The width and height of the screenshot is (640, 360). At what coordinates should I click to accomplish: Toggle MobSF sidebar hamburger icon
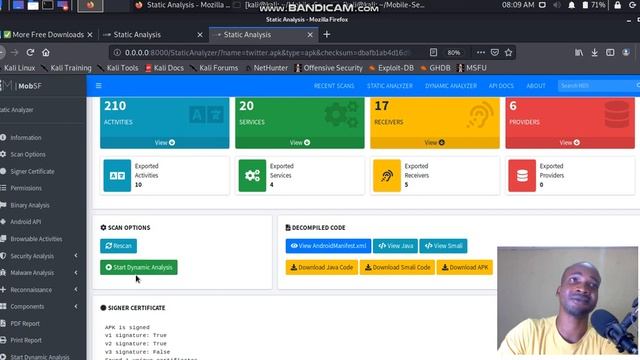coord(99,86)
